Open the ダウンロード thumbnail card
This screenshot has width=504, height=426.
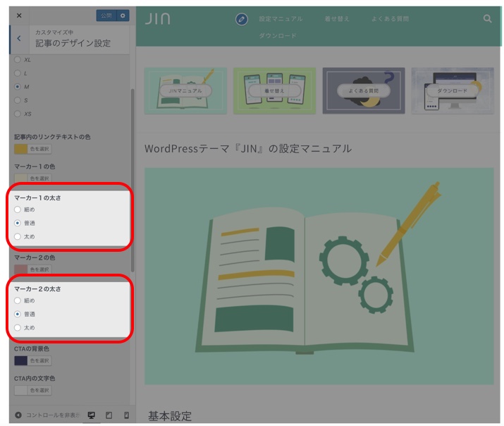tap(453, 91)
